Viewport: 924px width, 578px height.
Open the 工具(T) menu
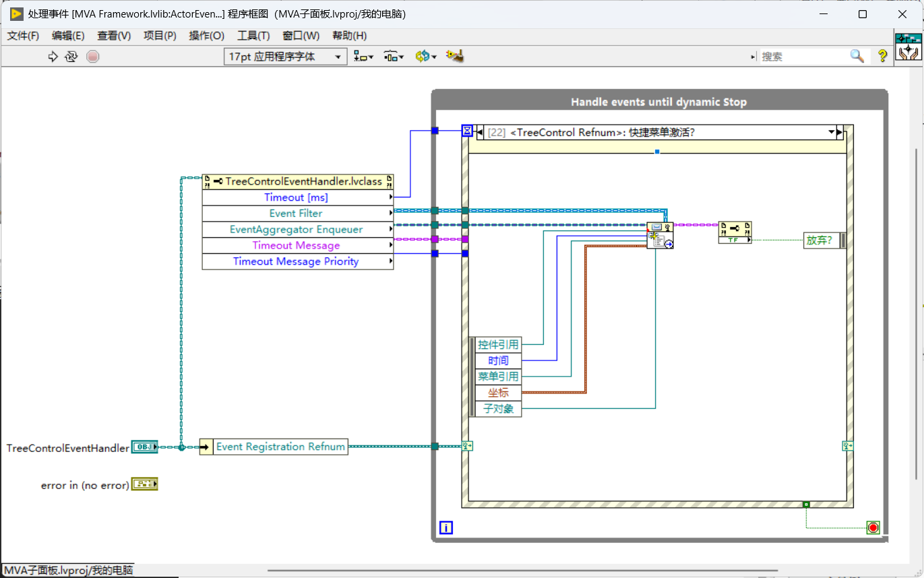pyautogui.click(x=253, y=36)
